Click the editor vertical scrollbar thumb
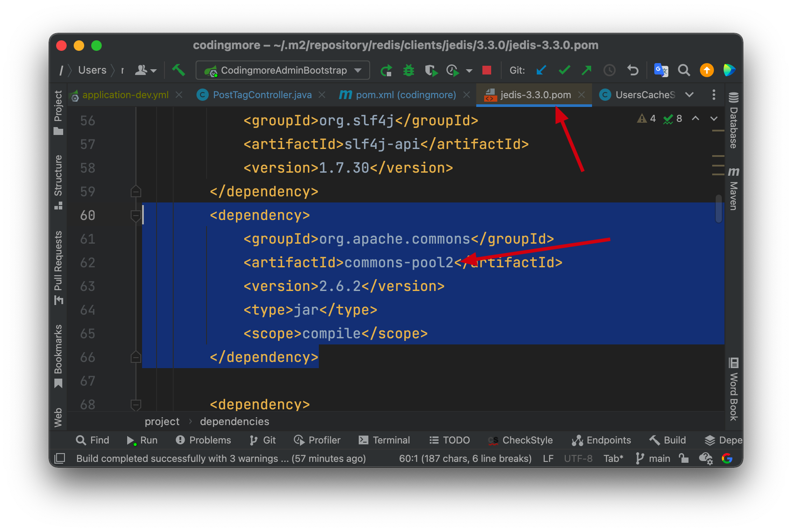This screenshot has height=532, width=792. tap(718, 209)
